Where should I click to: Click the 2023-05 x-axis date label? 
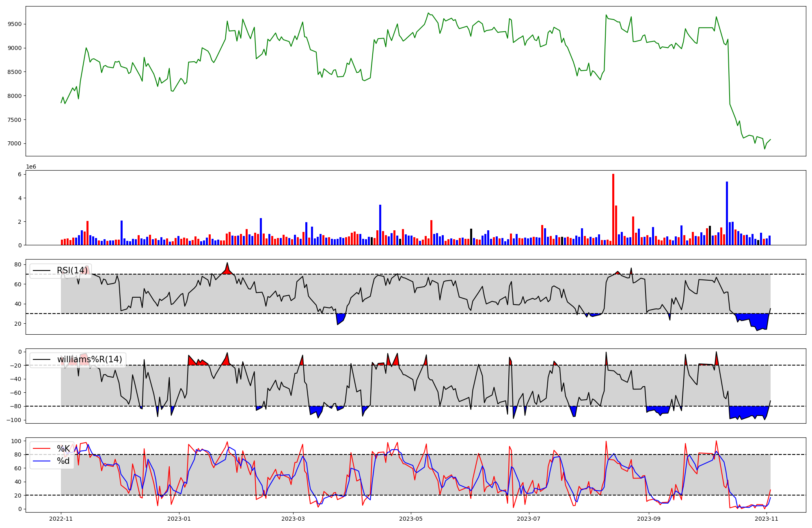[411, 519]
